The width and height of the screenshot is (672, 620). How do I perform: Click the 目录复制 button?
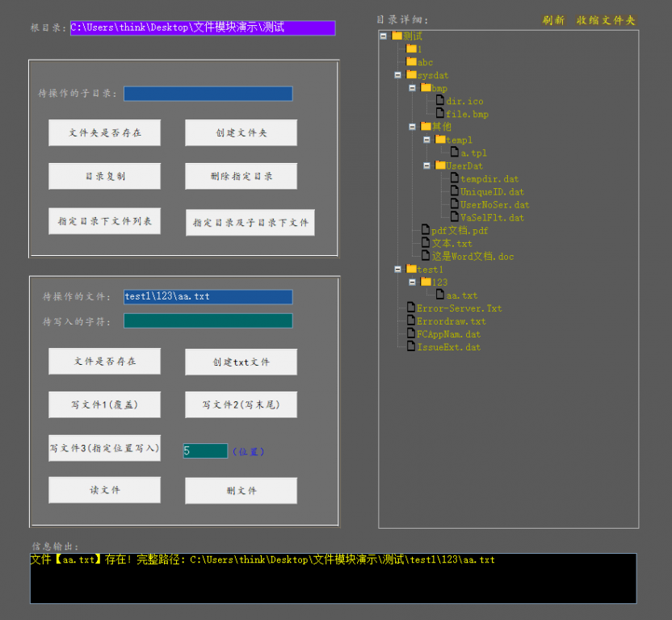click(x=104, y=176)
